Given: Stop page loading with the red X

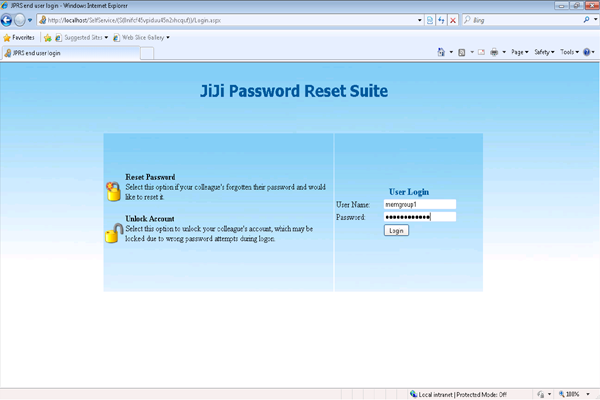Looking at the screenshot, I should [x=453, y=20].
